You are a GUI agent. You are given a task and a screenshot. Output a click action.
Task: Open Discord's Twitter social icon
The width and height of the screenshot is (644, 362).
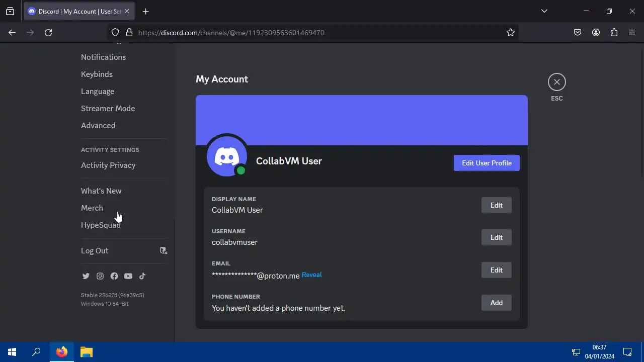click(x=86, y=276)
